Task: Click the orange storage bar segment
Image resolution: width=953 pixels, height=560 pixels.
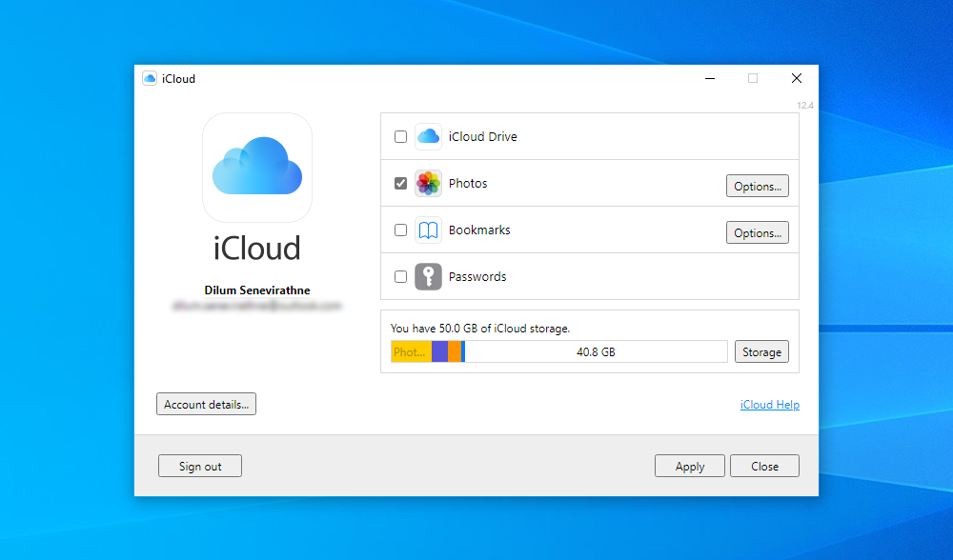Action: (x=455, y=351)
